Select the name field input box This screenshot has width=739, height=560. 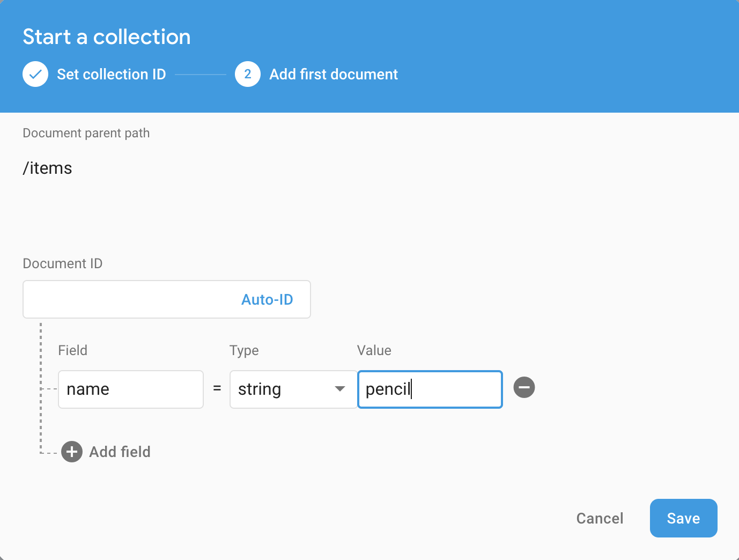click(x=130, y=389)
